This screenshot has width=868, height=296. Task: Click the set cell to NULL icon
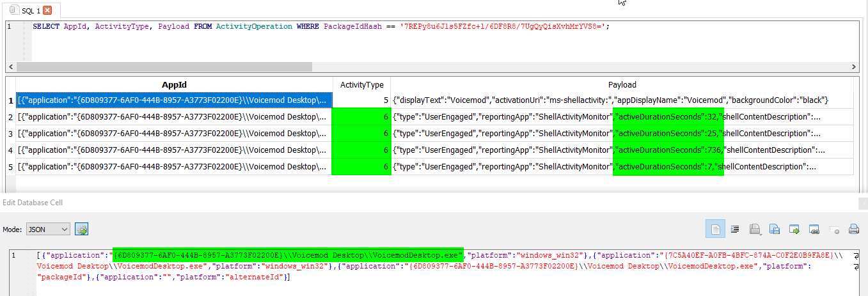(x=834, y=229)
